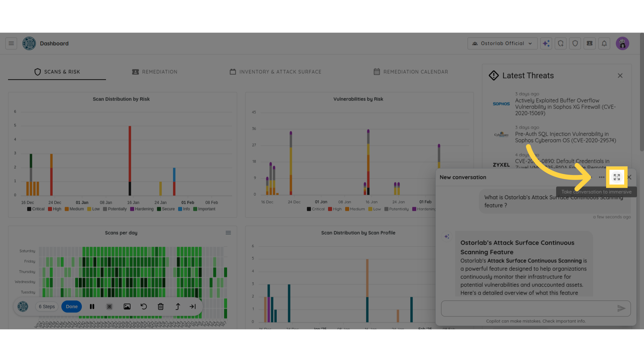Toggle Hardening in Scan Distribution by Risk legend
The height and width of the screenshot is (362, 644).
click(x=142, y=209)
